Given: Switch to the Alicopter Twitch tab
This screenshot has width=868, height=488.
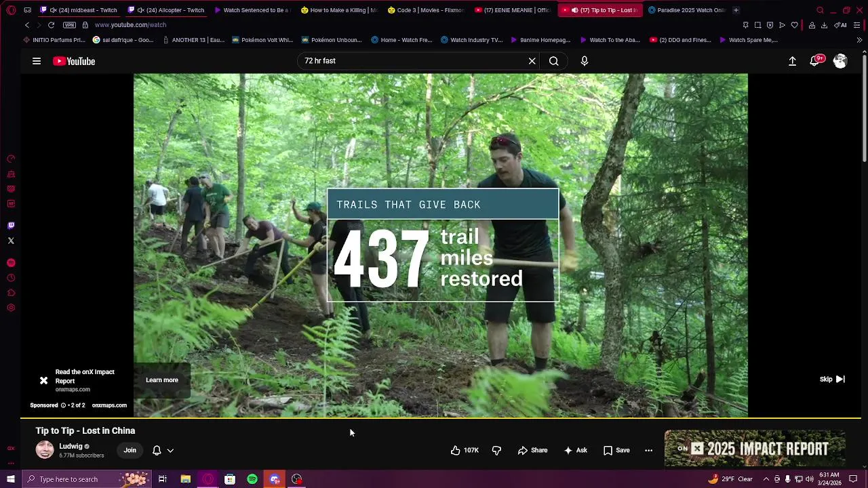Looking at the screenshot, I should click(167, 10).
